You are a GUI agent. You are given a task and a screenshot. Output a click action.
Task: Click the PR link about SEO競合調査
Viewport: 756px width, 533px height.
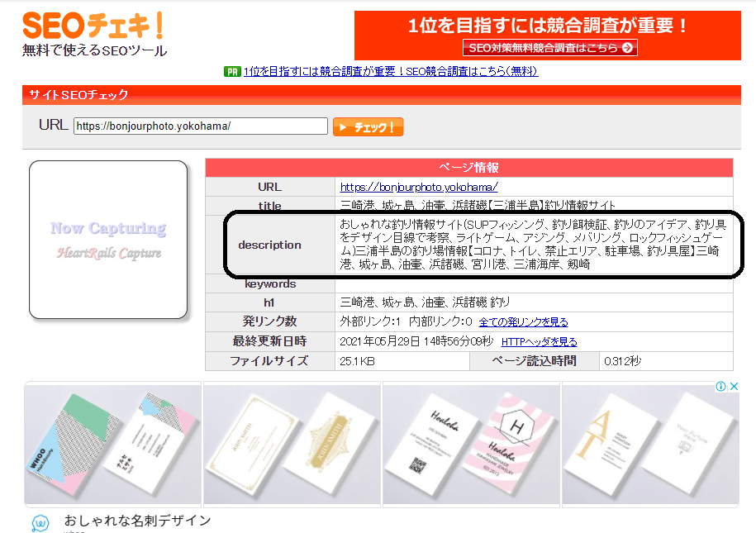pos(388,72)
